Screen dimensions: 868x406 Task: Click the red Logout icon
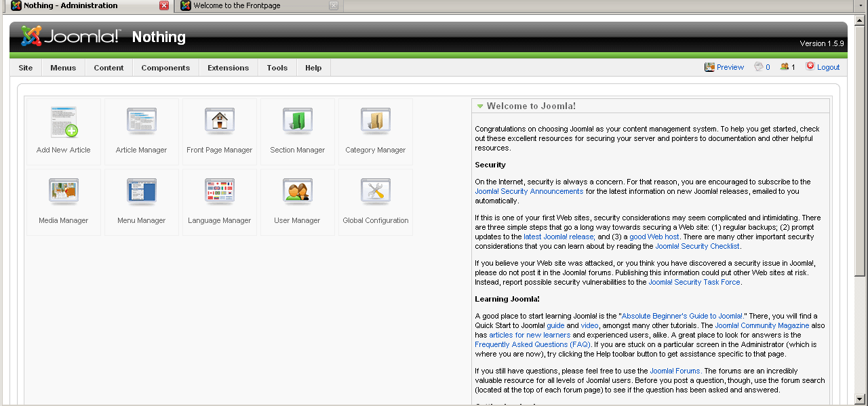pyautogui.click(x=810, y=66)
